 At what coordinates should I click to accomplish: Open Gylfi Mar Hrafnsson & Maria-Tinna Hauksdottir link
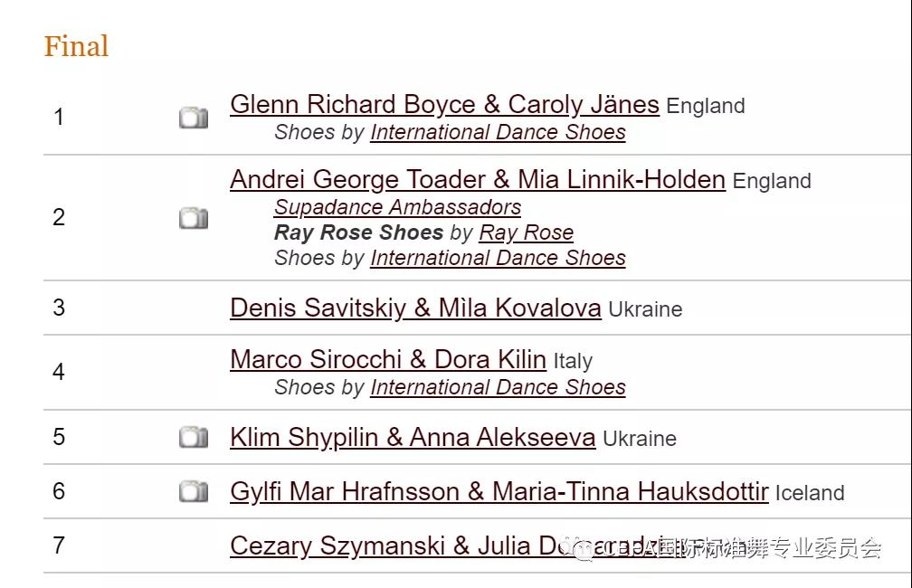499,491
